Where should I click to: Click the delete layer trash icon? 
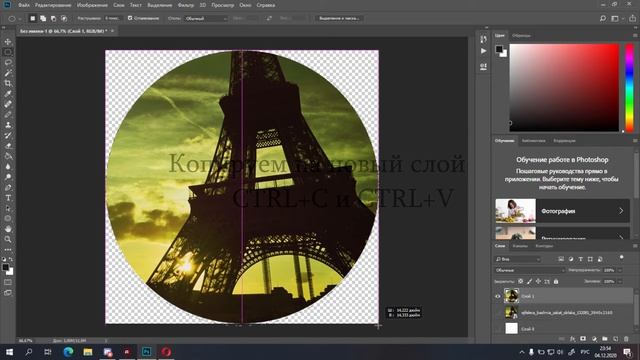click(626, 339)
